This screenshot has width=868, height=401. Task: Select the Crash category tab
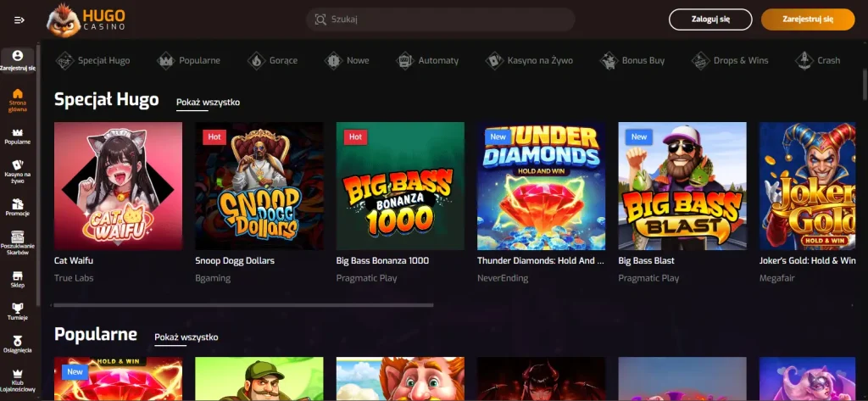829,60
